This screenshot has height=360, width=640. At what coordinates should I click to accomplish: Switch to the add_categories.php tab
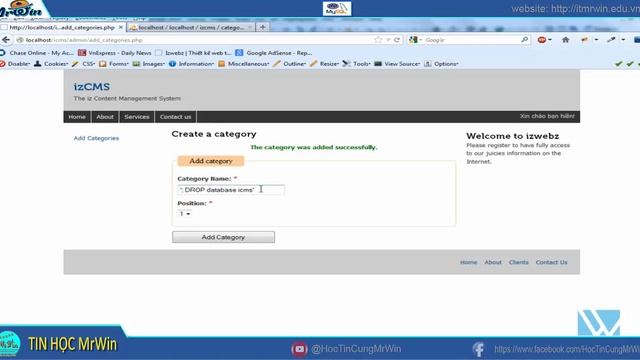(x=62, y=27)
